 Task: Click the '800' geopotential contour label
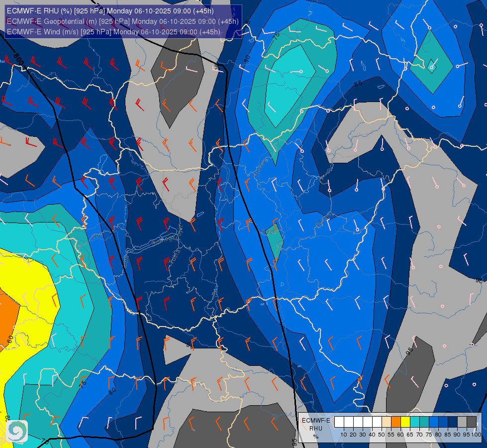pyautogui.click(x=18, y=59)
